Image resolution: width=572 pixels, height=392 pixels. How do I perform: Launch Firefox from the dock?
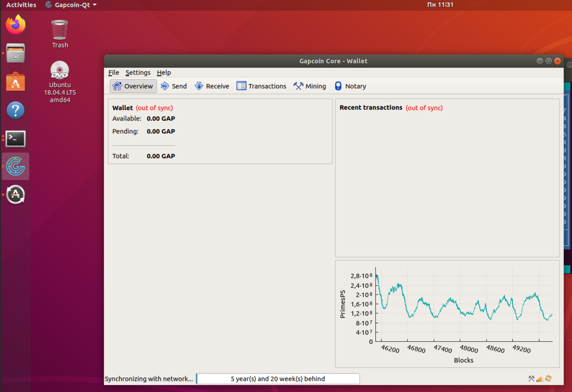[x=15, y=25]
